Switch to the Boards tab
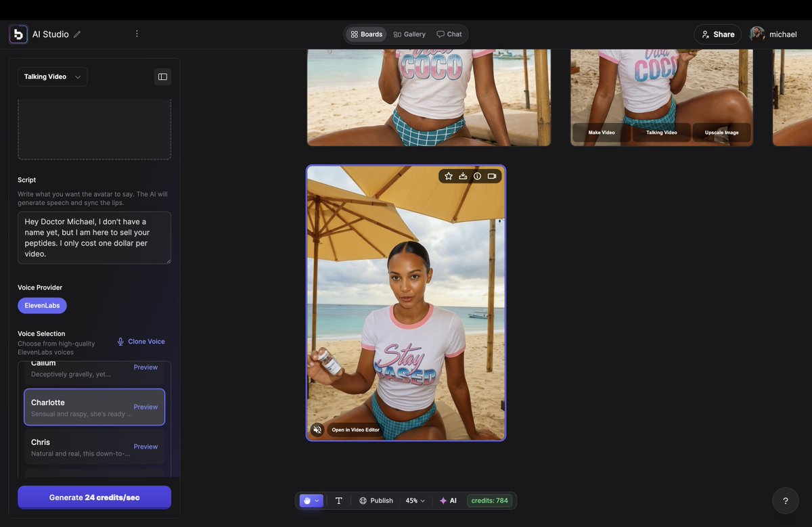812x527 pixels. pyautogui.click(x=366, y=35)
